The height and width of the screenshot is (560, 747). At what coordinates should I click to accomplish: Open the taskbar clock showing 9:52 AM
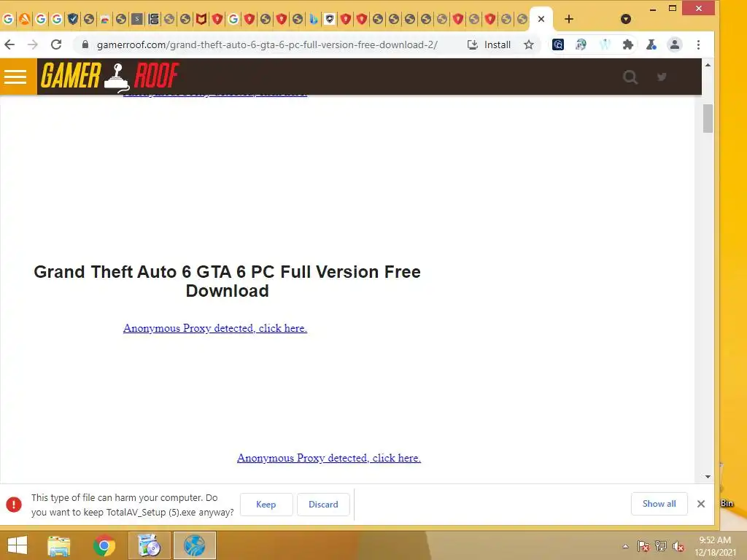715,546
